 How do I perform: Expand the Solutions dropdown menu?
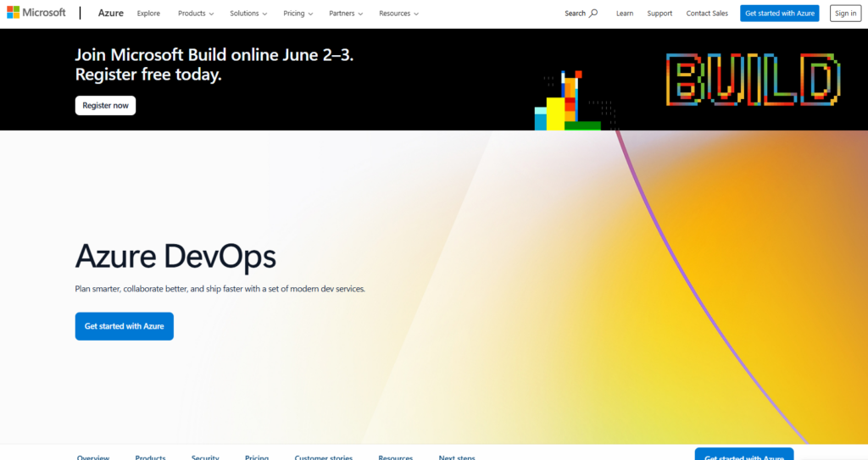point(248,14)
